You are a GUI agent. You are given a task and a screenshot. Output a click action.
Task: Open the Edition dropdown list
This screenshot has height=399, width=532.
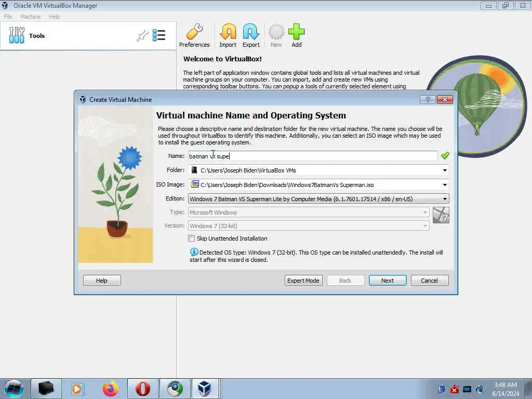tap(318, 199)
